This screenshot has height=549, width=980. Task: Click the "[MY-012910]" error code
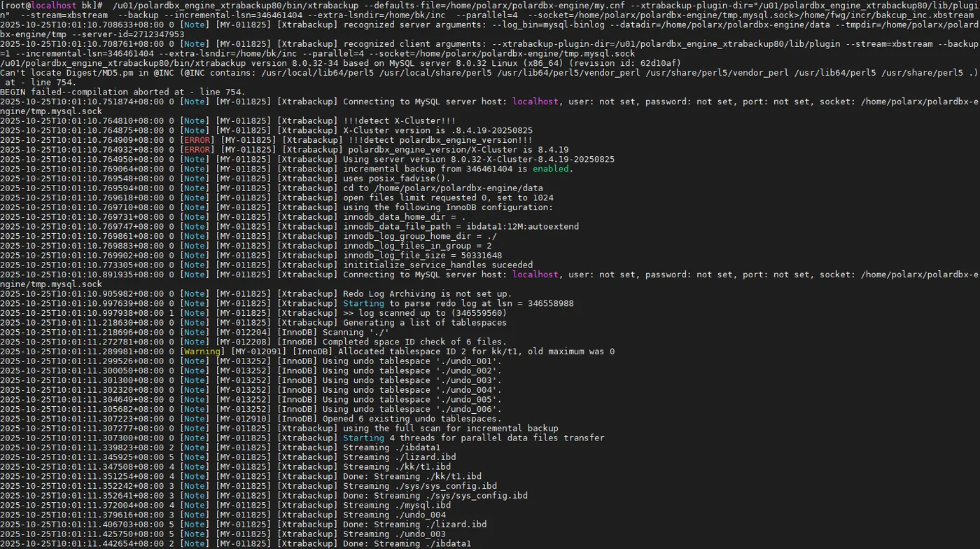click(243, 419)
